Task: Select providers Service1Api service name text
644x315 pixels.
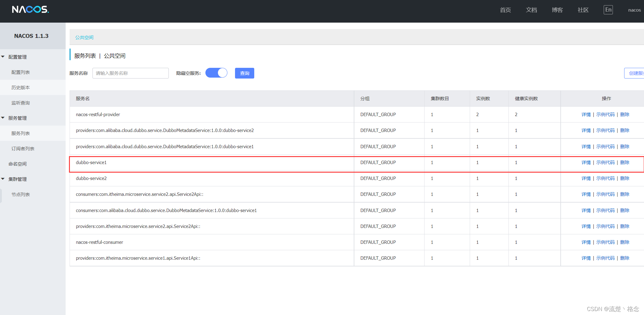Action: coord(138,258)
